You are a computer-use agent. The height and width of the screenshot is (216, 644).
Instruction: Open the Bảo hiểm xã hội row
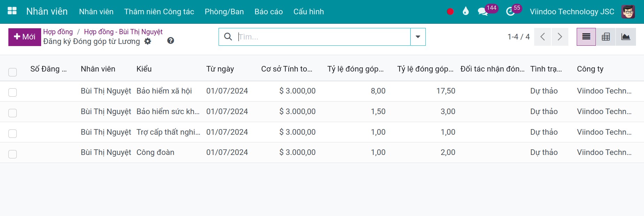322,91
